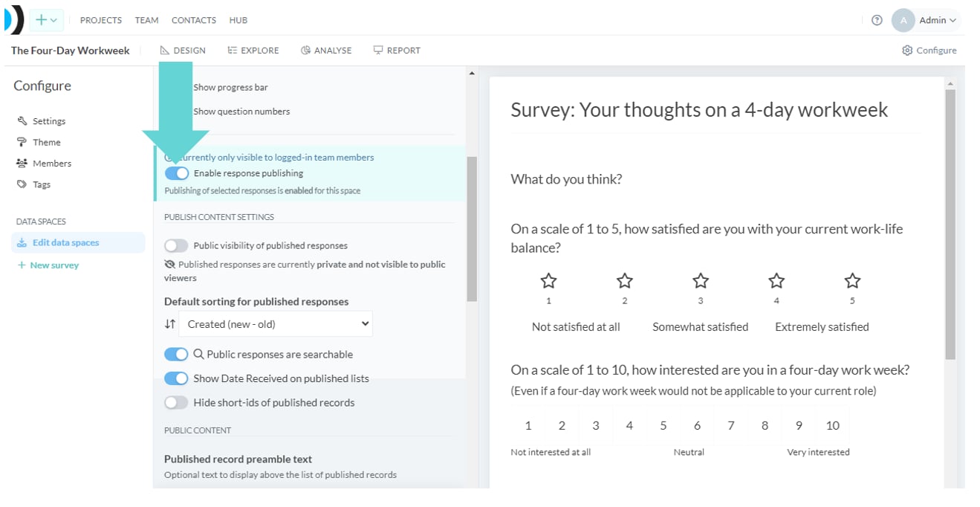This screenshot has height=507, width=980.
Task: Choose 9 on the interest scale
Action: point(799,425)
